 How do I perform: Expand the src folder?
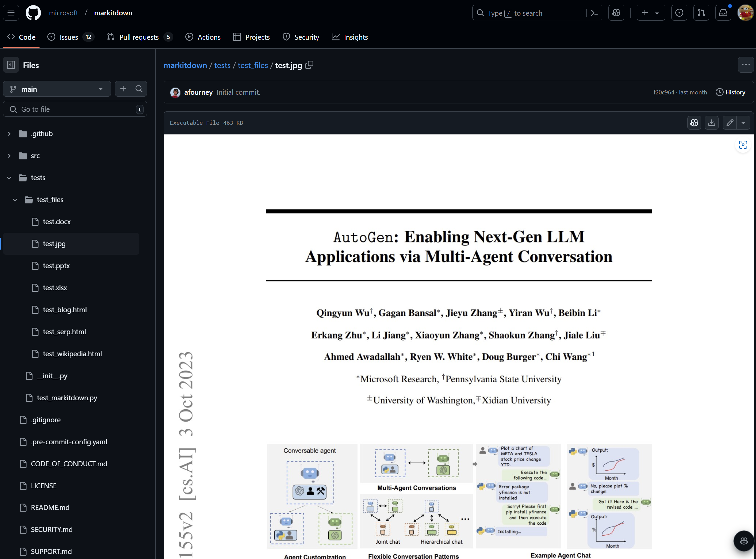click(x=9, y=156)
